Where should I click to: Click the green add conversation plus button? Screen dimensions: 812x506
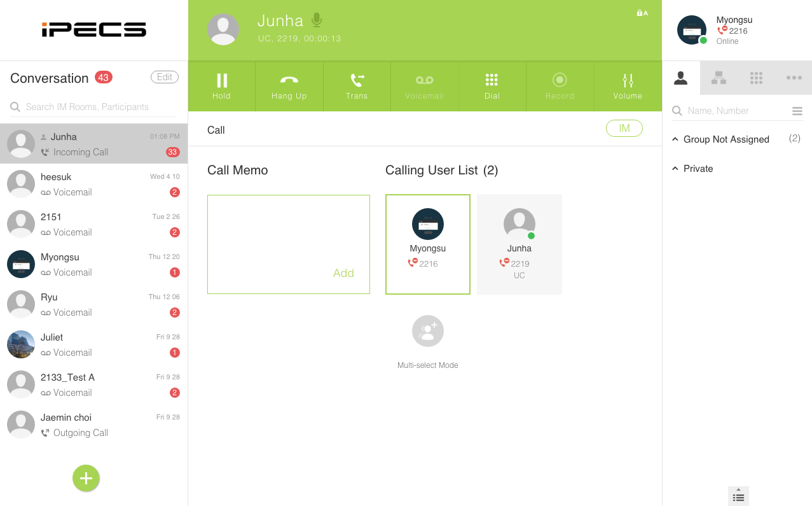pyautogui.click(x=86, y=478)
